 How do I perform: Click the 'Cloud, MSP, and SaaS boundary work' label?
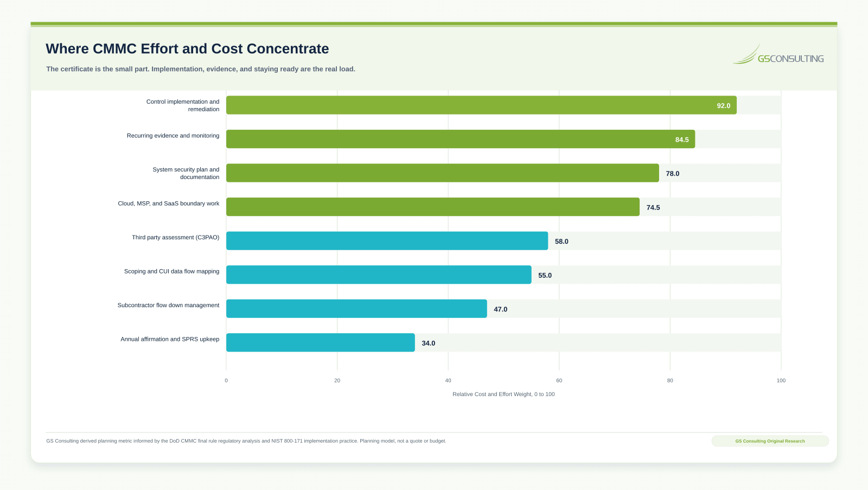pyautogui.click(x=169, y=203)
